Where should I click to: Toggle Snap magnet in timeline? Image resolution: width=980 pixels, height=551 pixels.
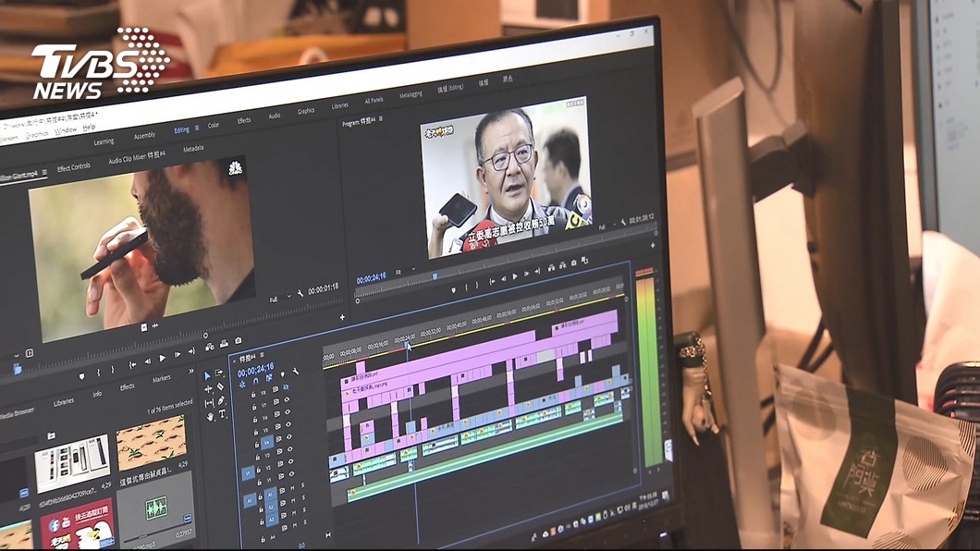coord(255,381)
